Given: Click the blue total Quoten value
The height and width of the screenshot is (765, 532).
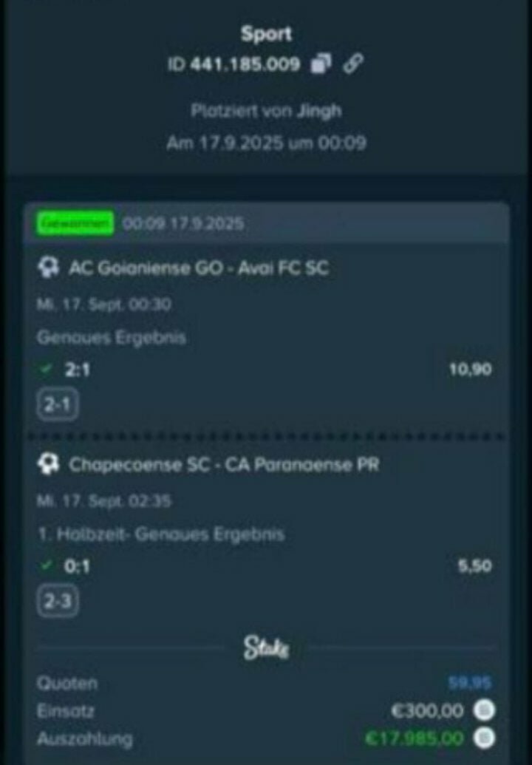Looking at the screenshot, I should click(x=470, y=682).
